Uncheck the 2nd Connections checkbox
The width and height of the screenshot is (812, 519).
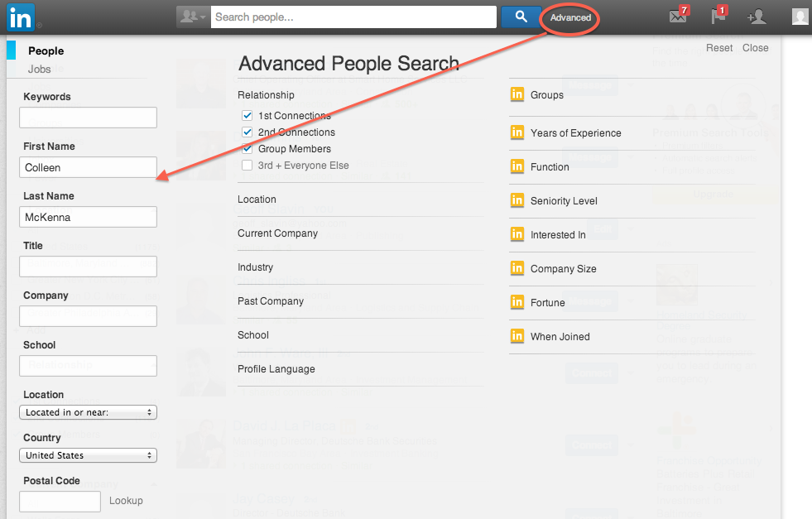click(247, 132)
